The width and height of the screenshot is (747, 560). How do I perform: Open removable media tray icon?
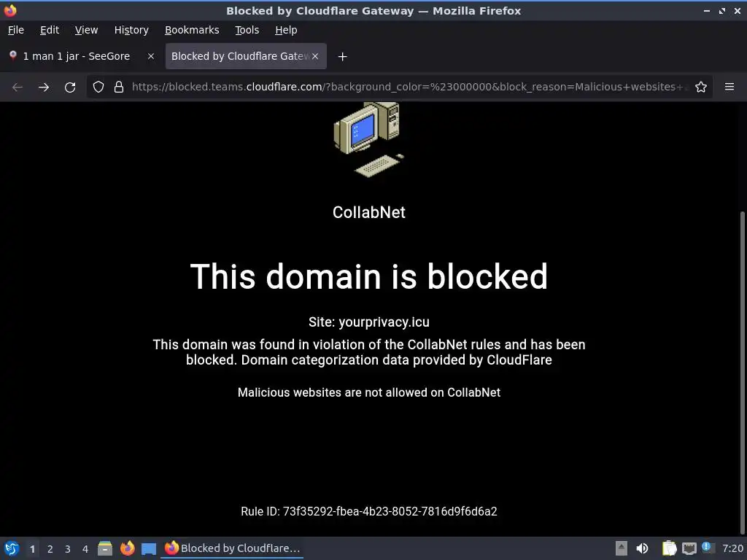622,548
